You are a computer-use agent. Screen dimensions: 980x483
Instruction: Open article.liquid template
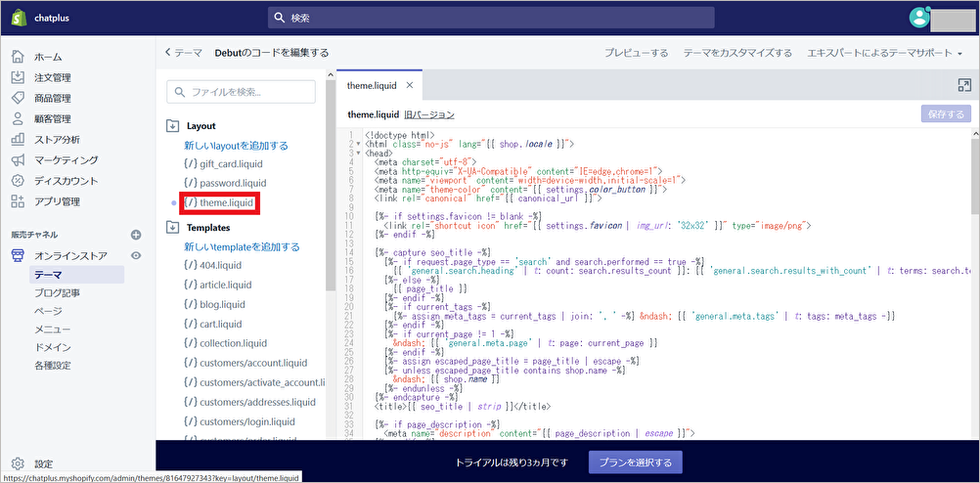point(217,285)
